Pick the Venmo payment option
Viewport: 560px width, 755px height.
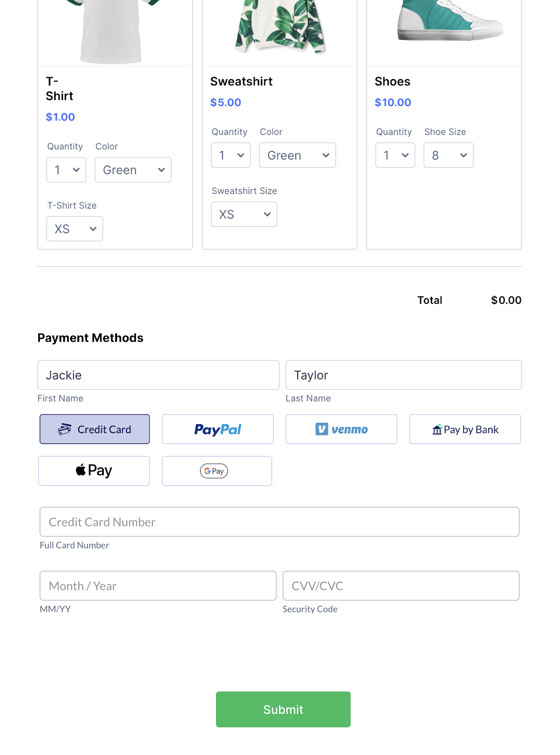pyautogui.click(x=341, y=429)
